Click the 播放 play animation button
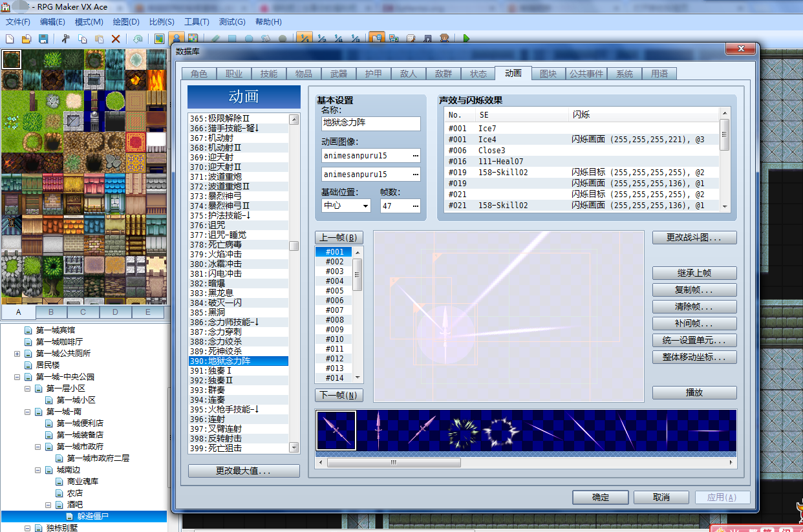803x532 pixels. pyautogui.click(x=694, y=392)
